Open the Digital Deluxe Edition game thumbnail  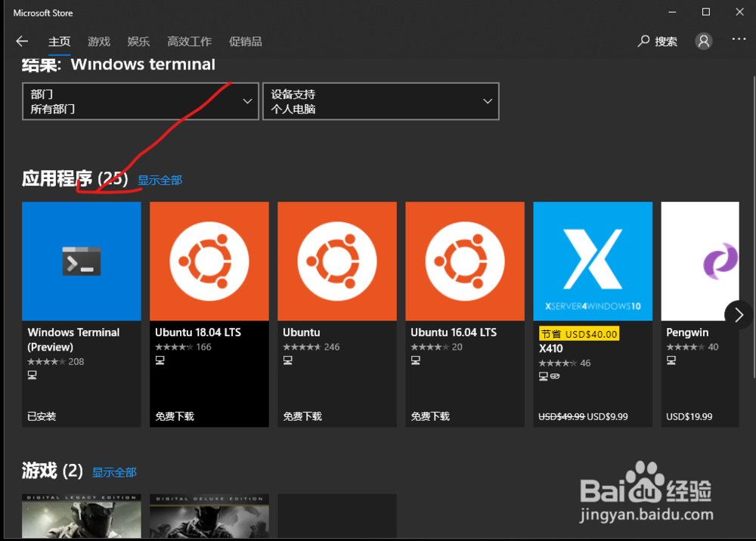coord(209,516)
